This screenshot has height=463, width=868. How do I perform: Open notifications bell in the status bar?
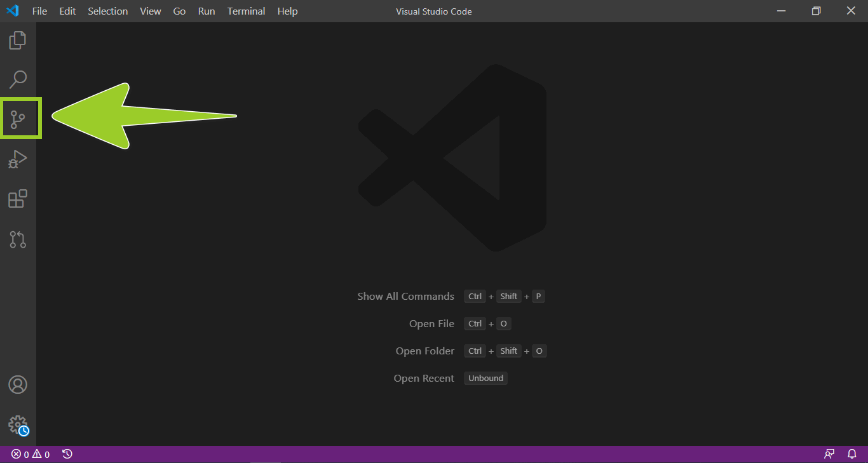852,454
